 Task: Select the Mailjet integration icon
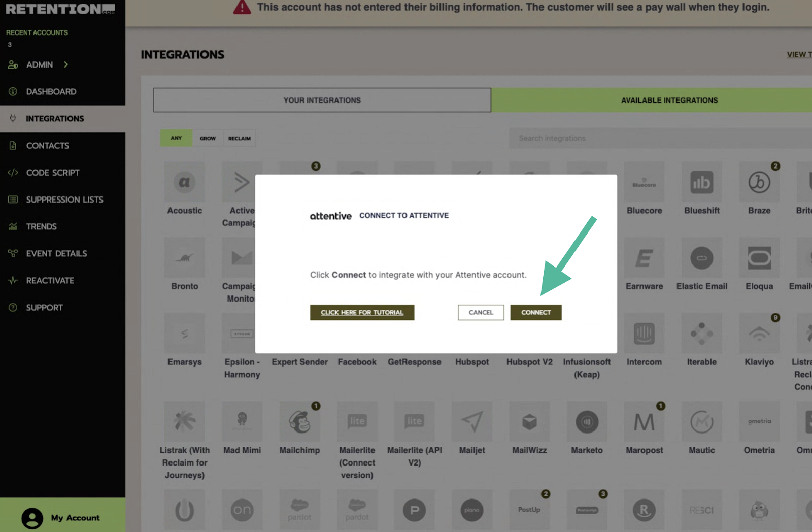pos(472,421)
